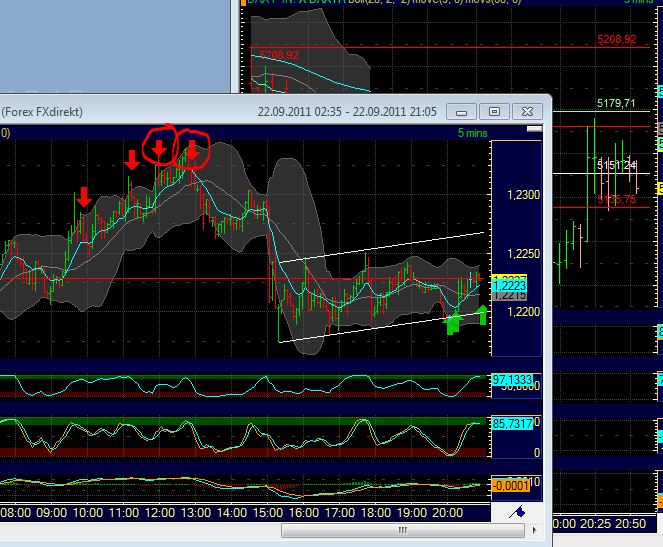Image resolution: width=663 pixels, height=547 pixels.
Task: Click the left green up-arrow marker near 20:00
Action: coord(452,323)
